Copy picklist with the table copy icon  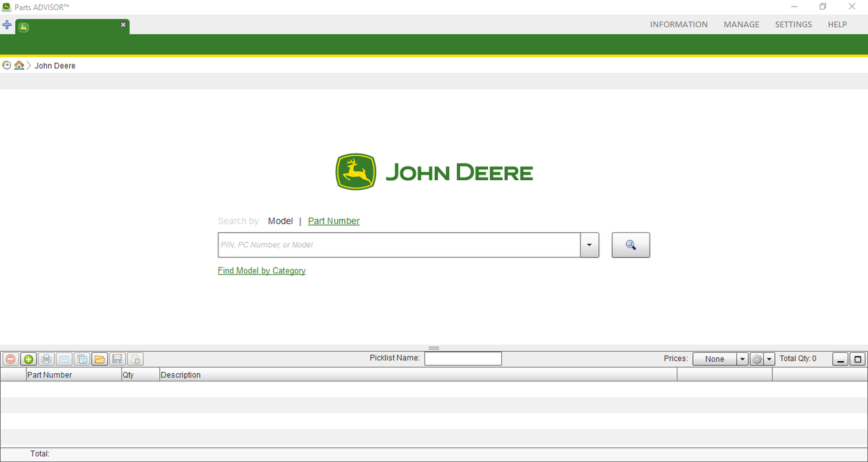(x=81, y=359)
